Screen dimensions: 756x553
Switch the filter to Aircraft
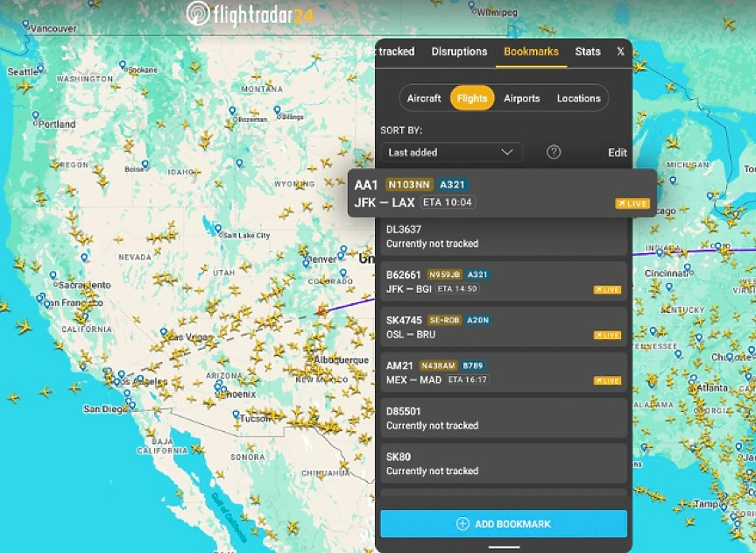[x=424, y=98]
